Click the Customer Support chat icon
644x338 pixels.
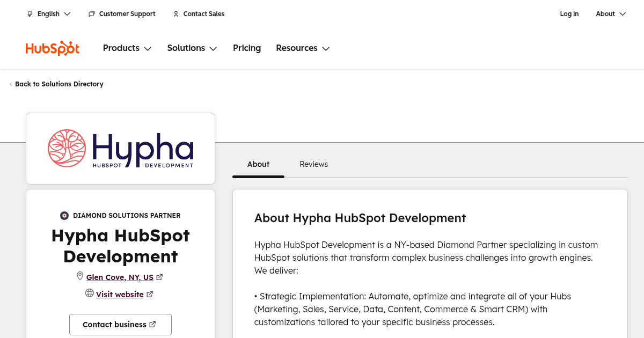point(92,14)
